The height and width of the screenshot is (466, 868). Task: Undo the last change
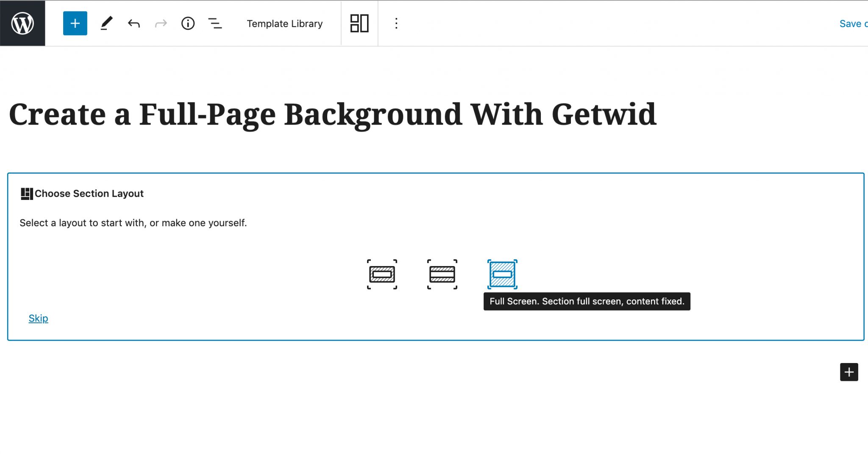[x=134, y=23]
